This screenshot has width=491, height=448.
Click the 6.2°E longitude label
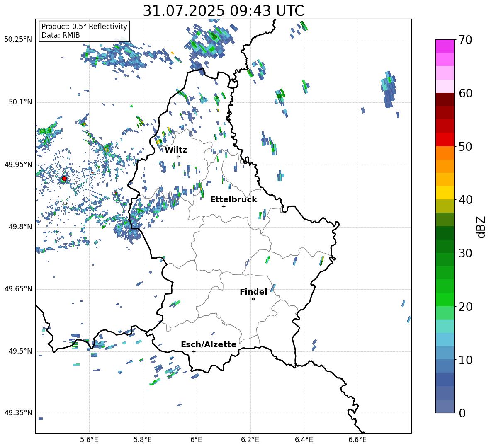coord(250,440)
